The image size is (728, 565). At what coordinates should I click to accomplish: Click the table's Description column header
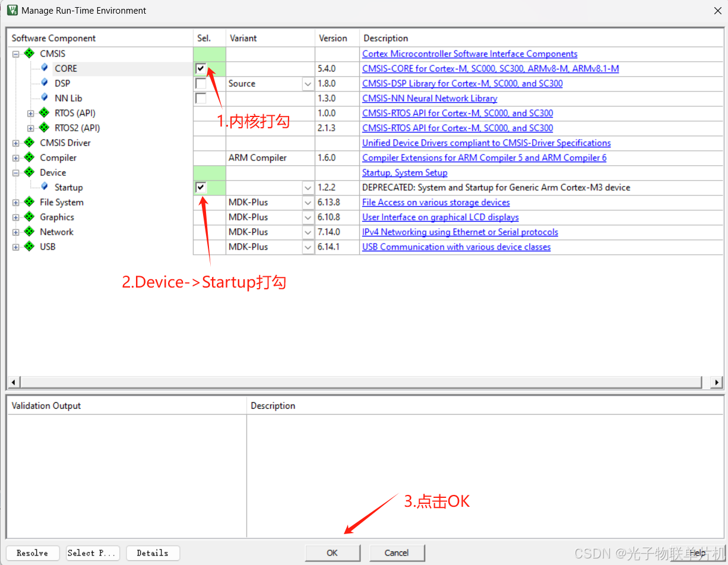(541, 38)
